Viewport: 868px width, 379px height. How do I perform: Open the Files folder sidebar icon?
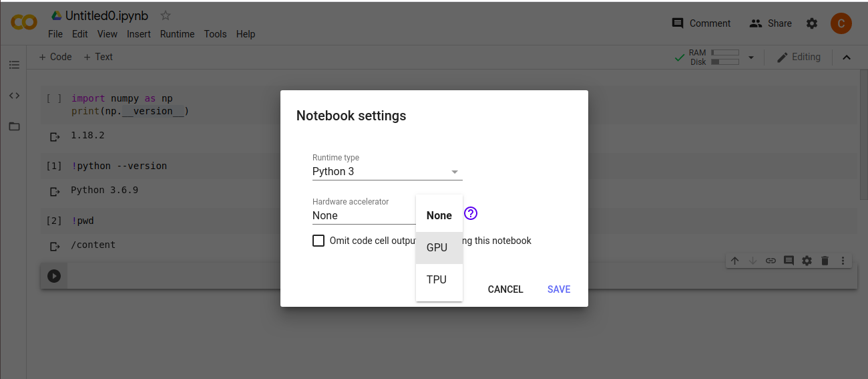coord(14,126)
